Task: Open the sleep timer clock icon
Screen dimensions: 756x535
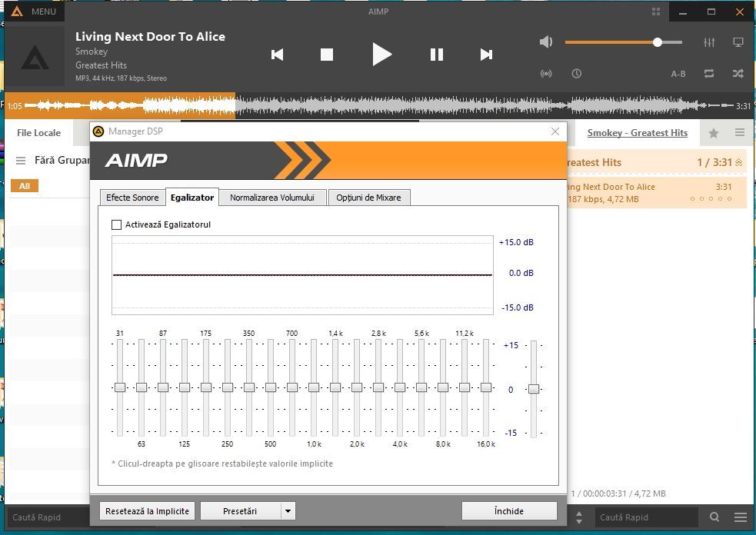Action: [577, 74]
